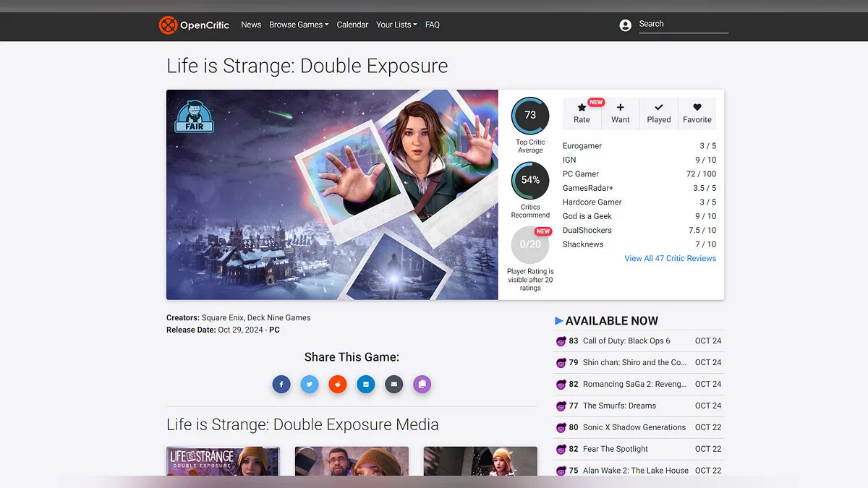
Task: Click the score icon beside Shin chan: Shiro
Action: (x=561, y=363)
